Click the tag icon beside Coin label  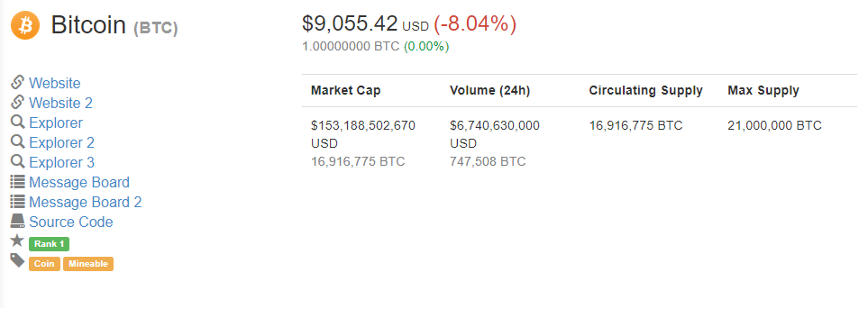click(x=18, y=260)
